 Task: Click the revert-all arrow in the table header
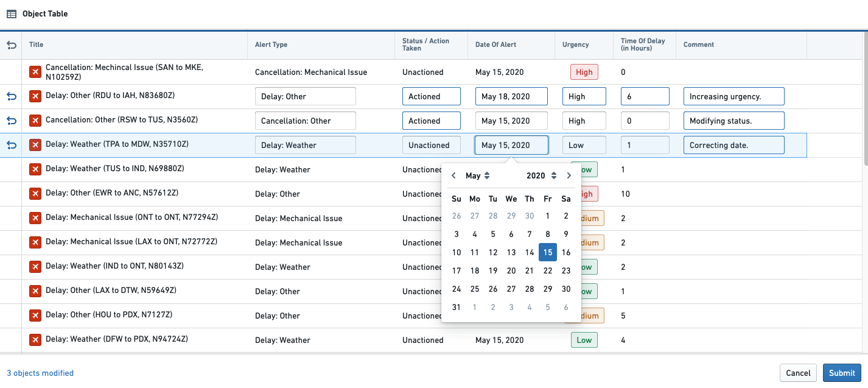pyautogui.click(x=11, y=44)
